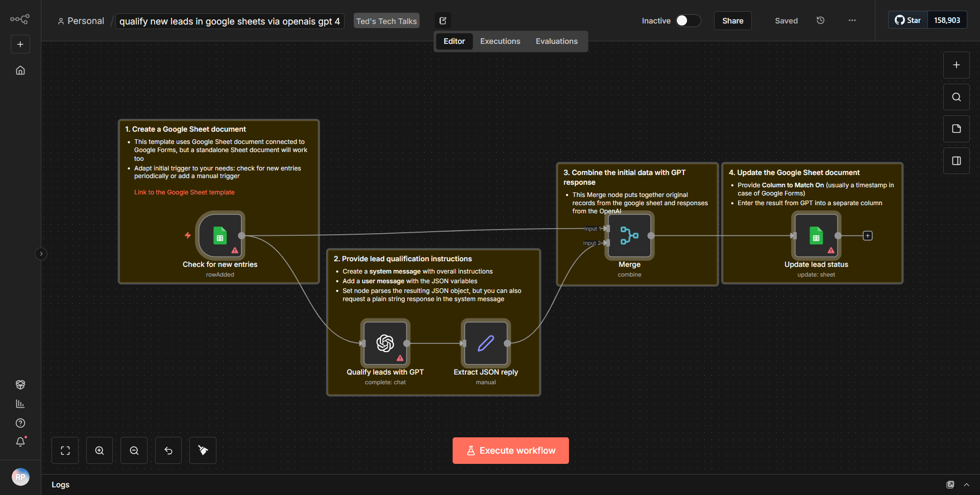Click the zoom out canvas button
This screenshot has height=495, width=980.
coord(134,451)
